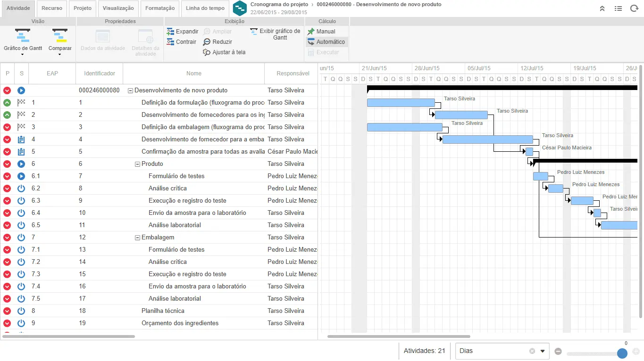The height and width of the screenshot is (361, 644).
Task: Click the Gantt chart horizontal scrollbar
Action: [399, 336]
